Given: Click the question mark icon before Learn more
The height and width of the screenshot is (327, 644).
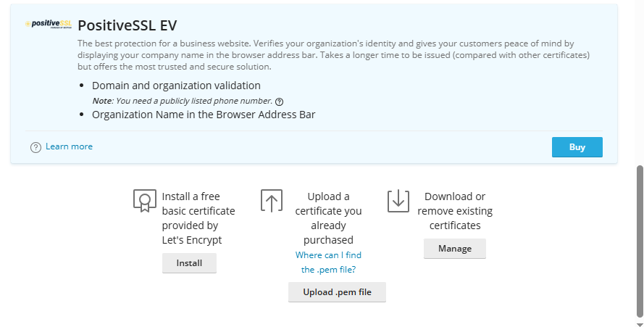Looking at the screenshot, I should coord(35,147).
